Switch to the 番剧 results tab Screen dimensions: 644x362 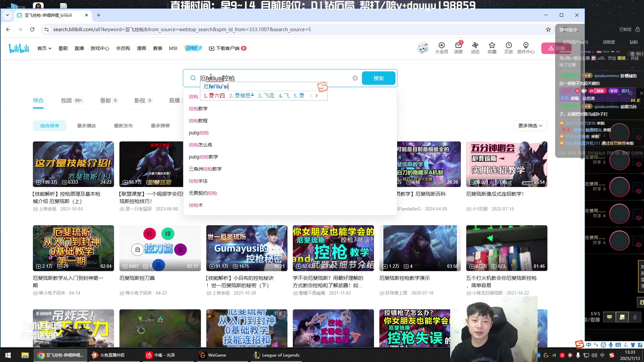point(109,101)
